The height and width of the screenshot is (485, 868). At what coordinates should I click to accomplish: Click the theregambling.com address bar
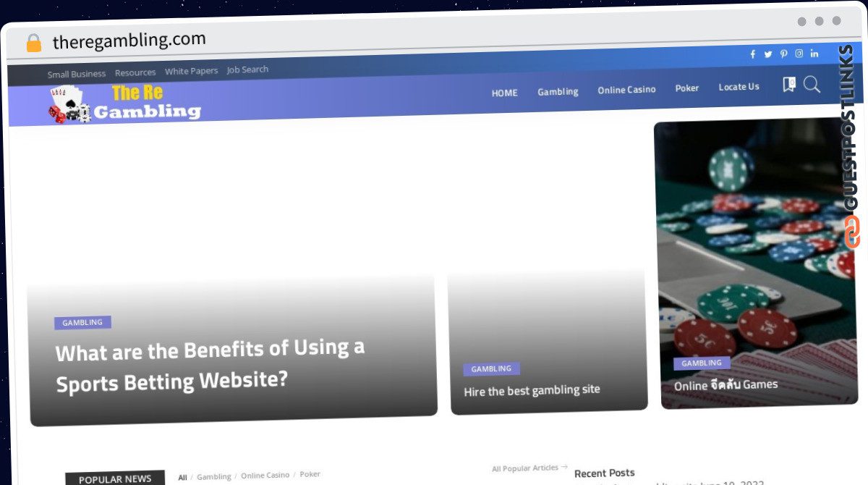click(129, 41)
